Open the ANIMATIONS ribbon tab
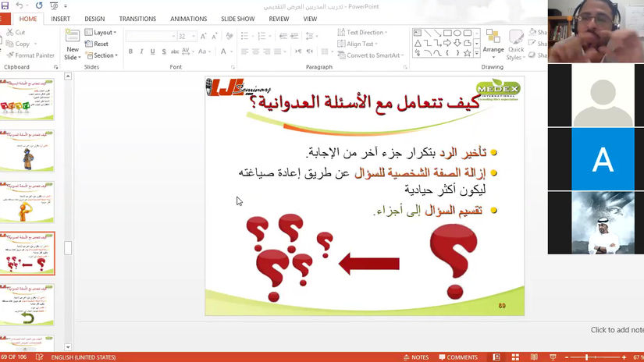The height and width of the screenshot is (362, 644). [x=189, y=19]
